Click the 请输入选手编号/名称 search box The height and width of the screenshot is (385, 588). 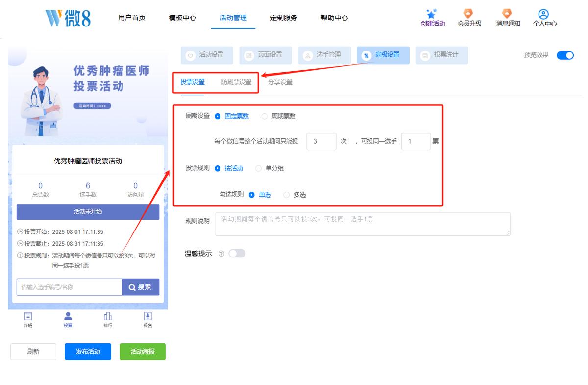click(70, 287)
